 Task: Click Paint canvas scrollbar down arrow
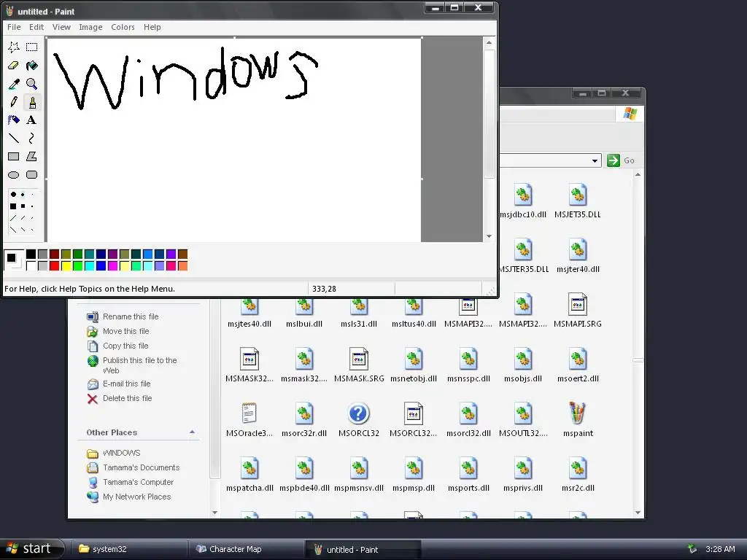[489, 236]
